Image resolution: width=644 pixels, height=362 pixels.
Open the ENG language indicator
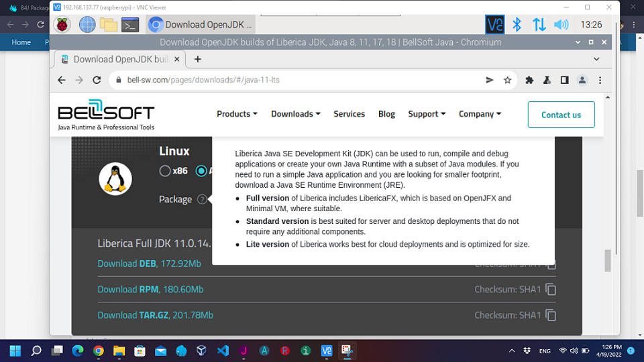545,351
